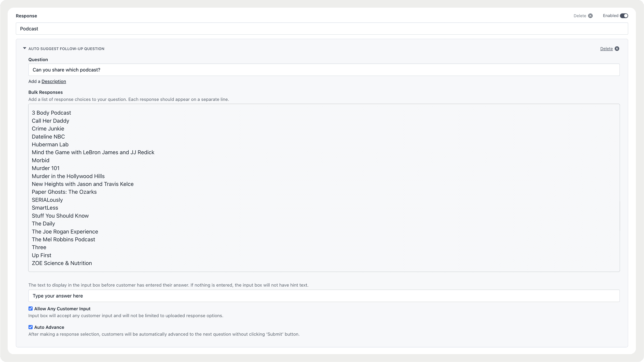The image size is (644, 362).
Task: Click the 'Allow Any Customer Input' label
Action: coord(62,309)
